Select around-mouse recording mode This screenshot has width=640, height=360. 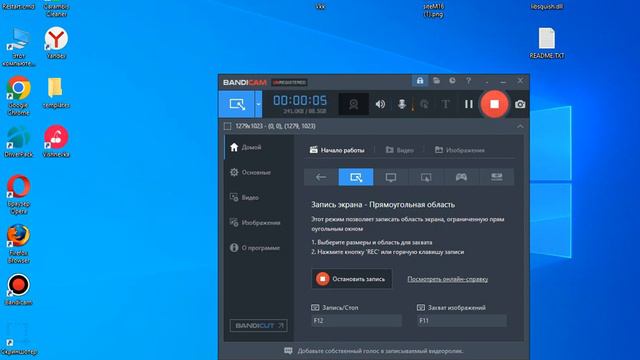click(x=426, y=177)
